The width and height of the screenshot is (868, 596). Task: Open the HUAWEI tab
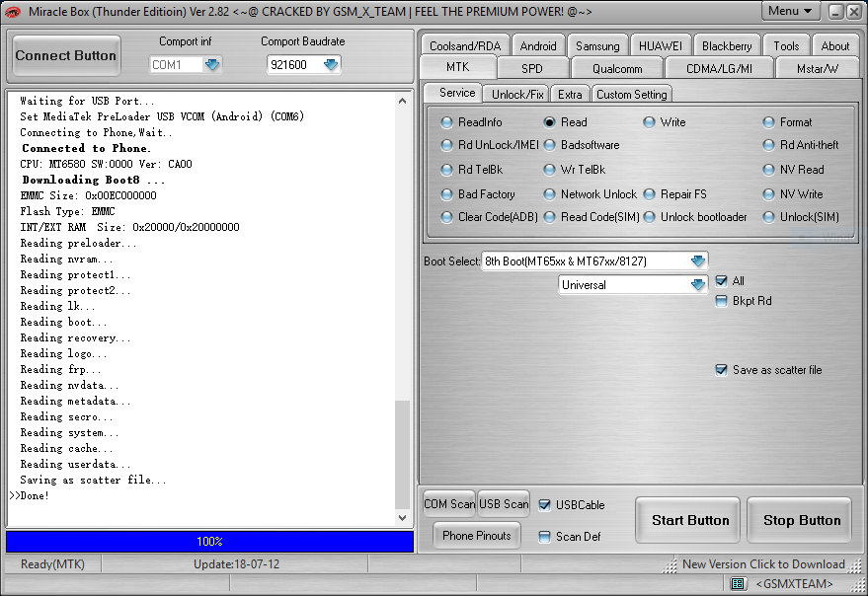tap(661, 46)
